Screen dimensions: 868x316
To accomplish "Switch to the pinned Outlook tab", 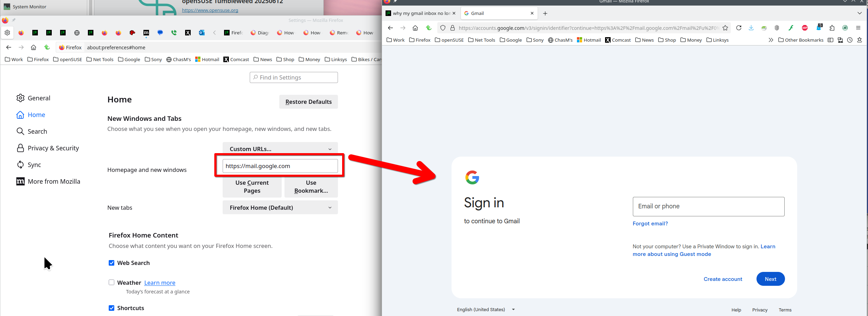I will point(202,33).
